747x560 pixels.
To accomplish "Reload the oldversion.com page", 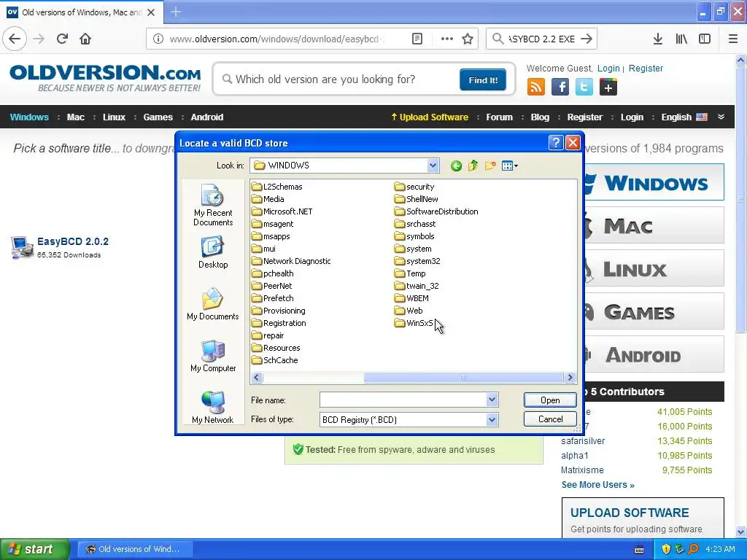I will pyautogui.click(x=62, y=39).
